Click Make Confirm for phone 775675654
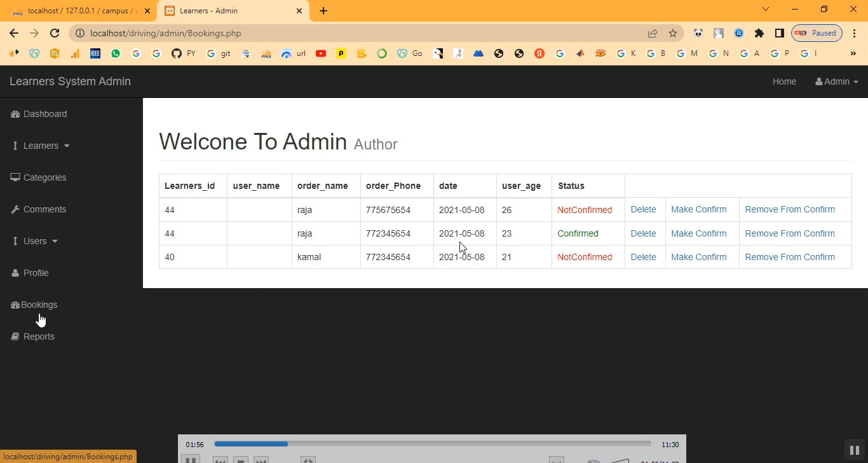868x463 pixels. (x=698, y=209)
